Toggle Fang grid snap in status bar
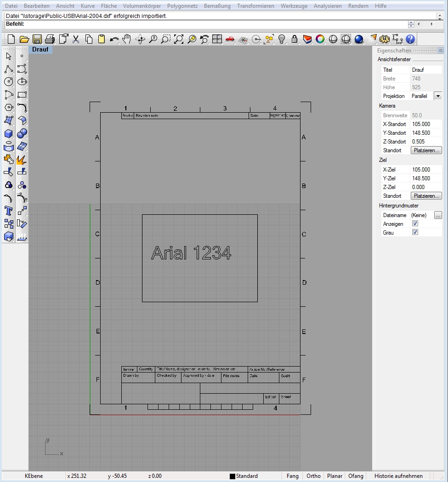This screenshot has height=482, width=448. [292, 476]
